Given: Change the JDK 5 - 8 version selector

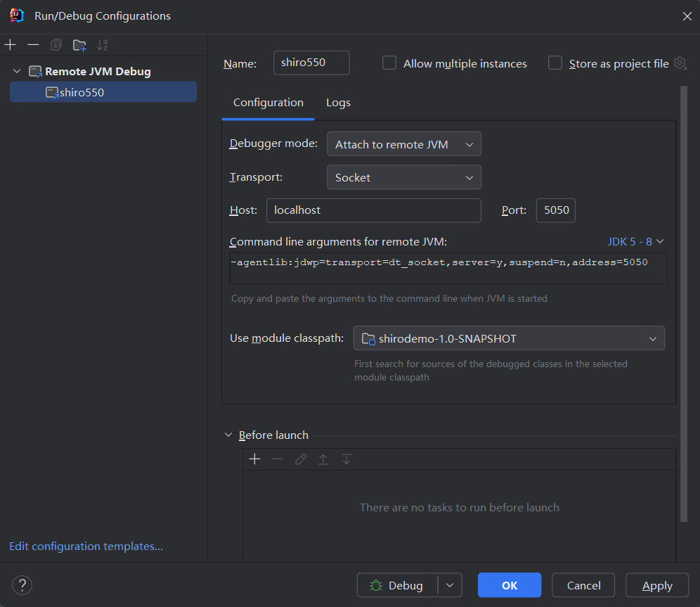Looking at the screenshot, I should [x=635, y=242].
